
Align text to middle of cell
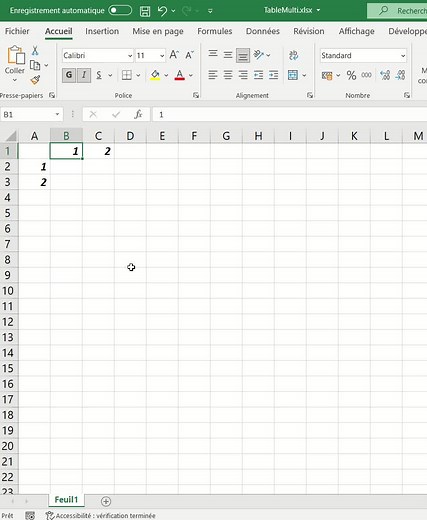pos(228,55)
